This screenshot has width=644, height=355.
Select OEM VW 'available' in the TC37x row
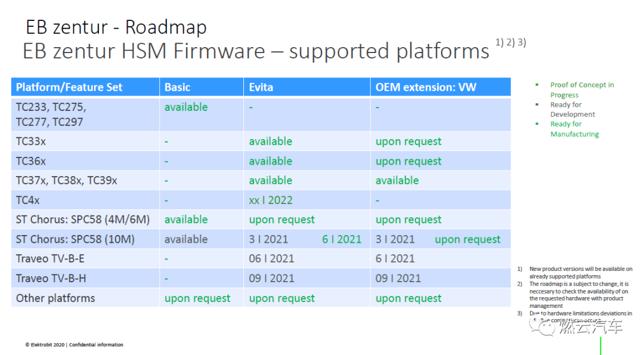pyautogui.click(x=397, y=180)
